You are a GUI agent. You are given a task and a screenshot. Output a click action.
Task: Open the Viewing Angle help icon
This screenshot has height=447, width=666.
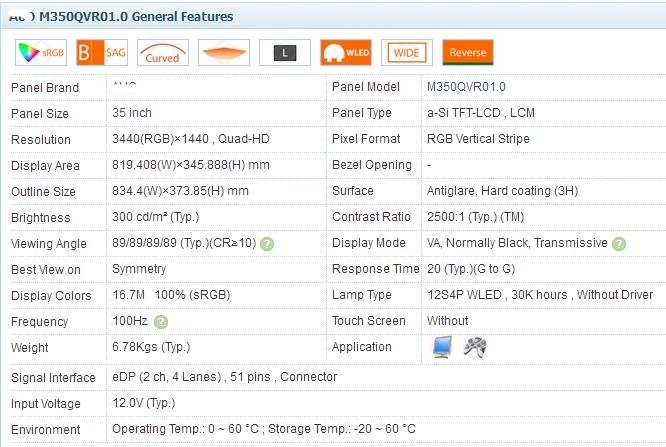pos(267,244)
